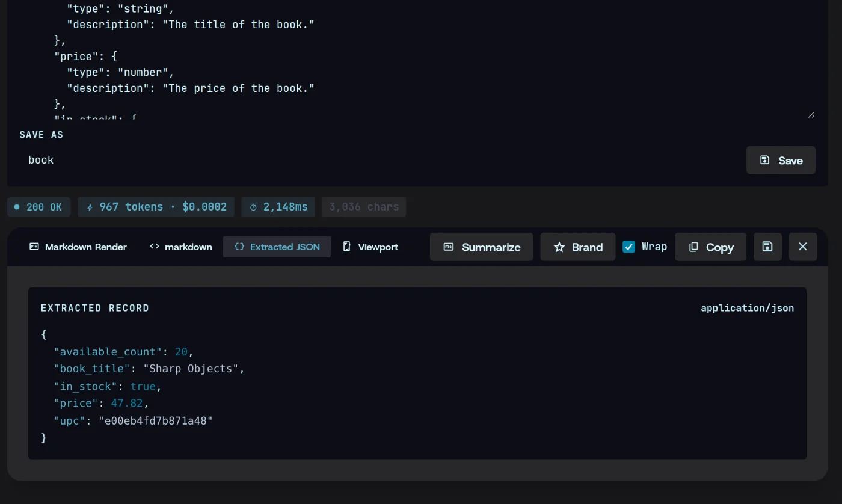The width and height of the screenshot is (842, 504).
Task: Open the Extracted JSON tab
Action: coord(277,247)
